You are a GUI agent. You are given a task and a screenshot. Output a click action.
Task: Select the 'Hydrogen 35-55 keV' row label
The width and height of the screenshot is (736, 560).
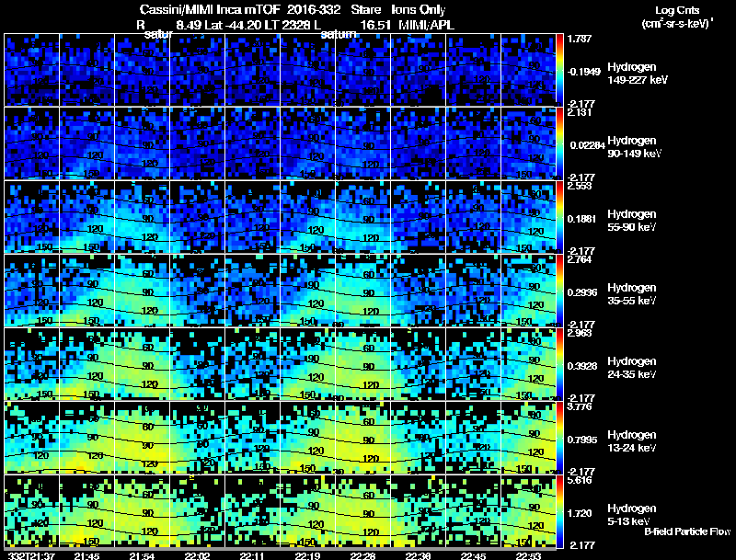click(x=632, y=294)
